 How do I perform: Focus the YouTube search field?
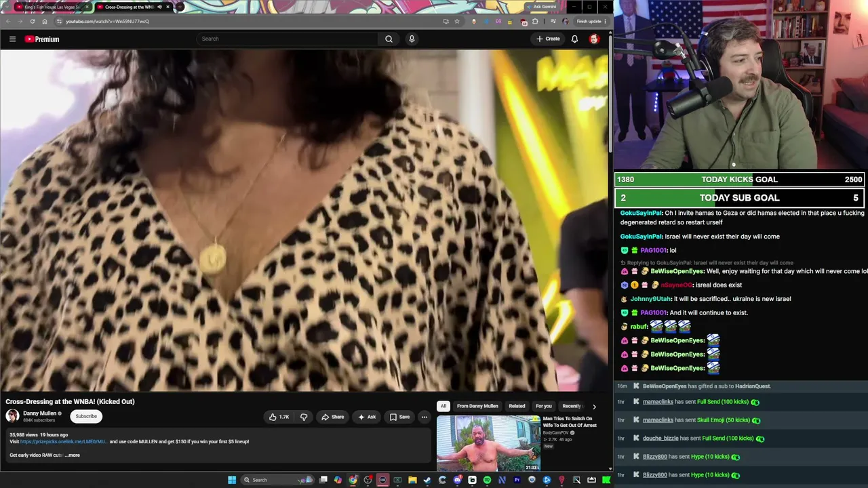[x=288, y=39]
